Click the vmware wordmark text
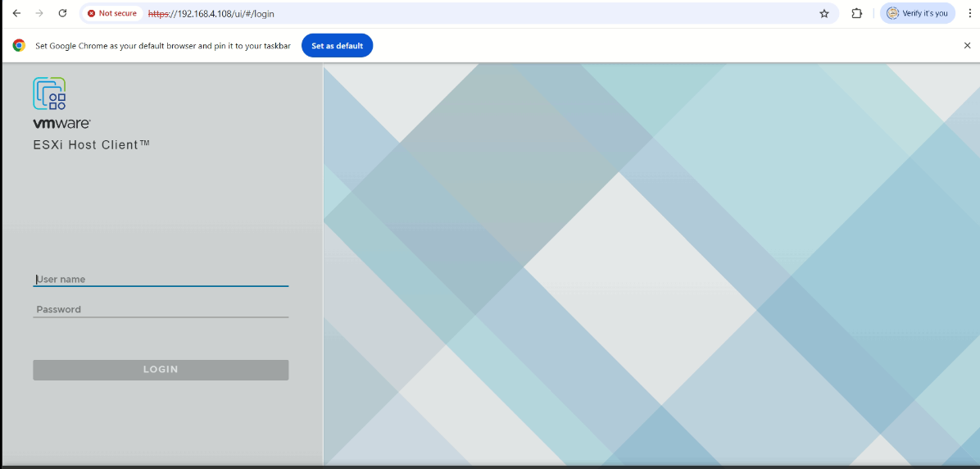This screenshot has width=980, height=469. (61, 124)
